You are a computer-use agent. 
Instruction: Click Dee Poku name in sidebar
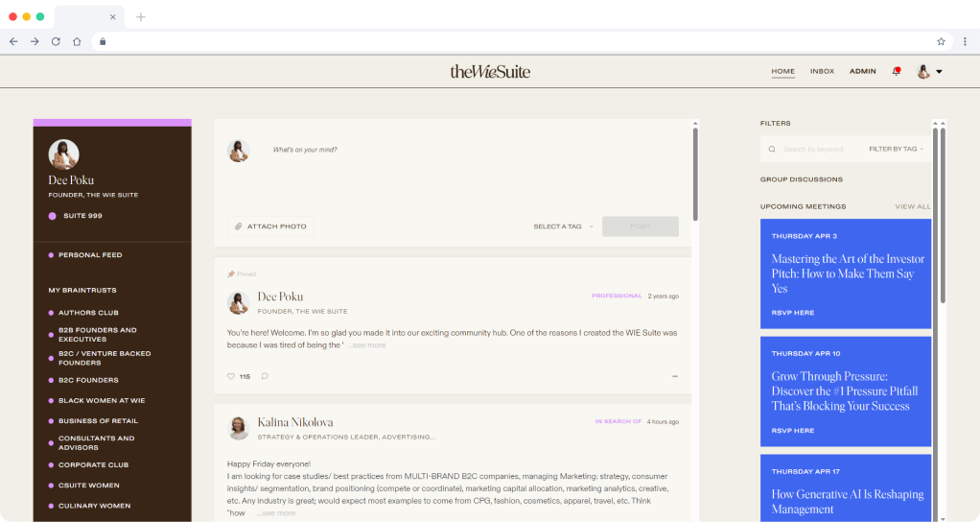pyautogui.click(x=71, y=180)
